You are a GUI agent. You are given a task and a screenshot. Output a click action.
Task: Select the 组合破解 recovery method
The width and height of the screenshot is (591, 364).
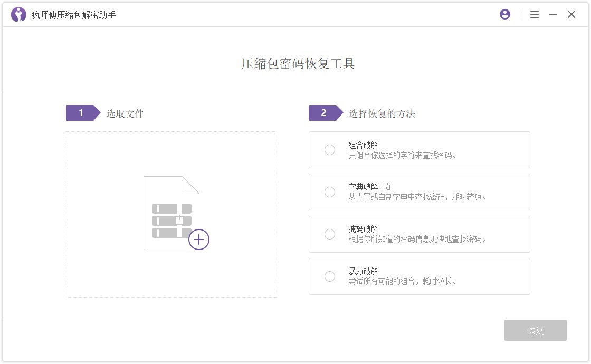tap(330, 150)
